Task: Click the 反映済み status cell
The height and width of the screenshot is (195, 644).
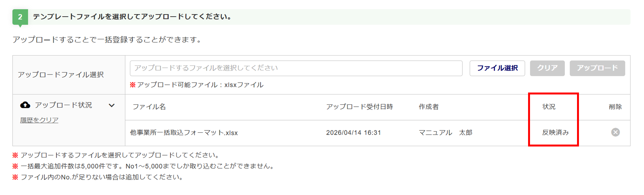Action: point(555,133)
